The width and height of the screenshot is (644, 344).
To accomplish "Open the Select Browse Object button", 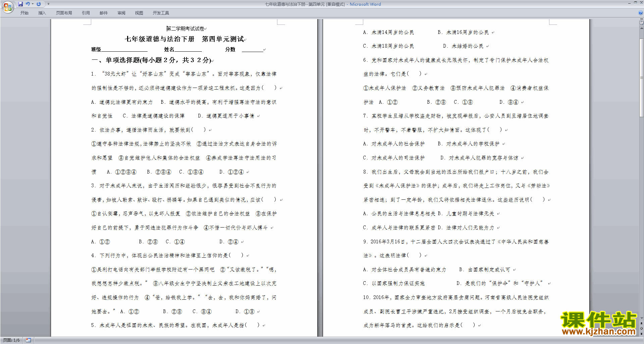I will (642, 329).
